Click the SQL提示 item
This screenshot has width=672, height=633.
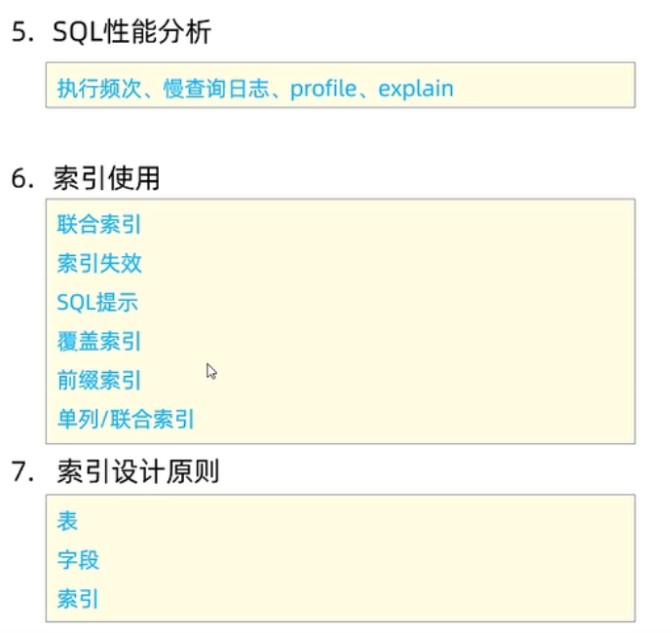97,302
